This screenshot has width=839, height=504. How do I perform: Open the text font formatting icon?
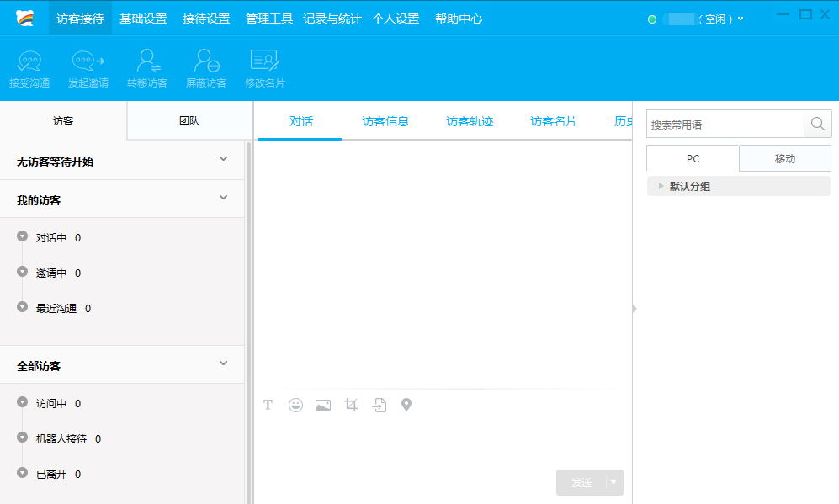click(268, 405)
